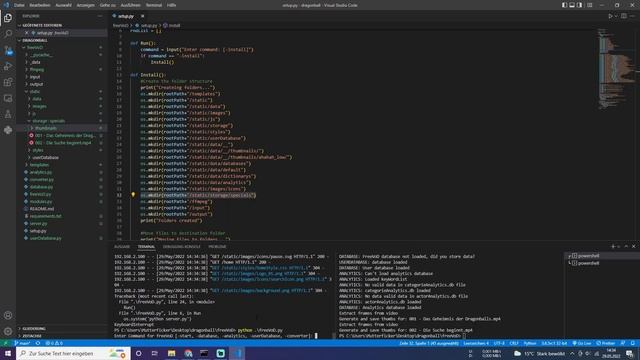Open the Datei menu
The image size is (640, 360).
click(19, 5)
